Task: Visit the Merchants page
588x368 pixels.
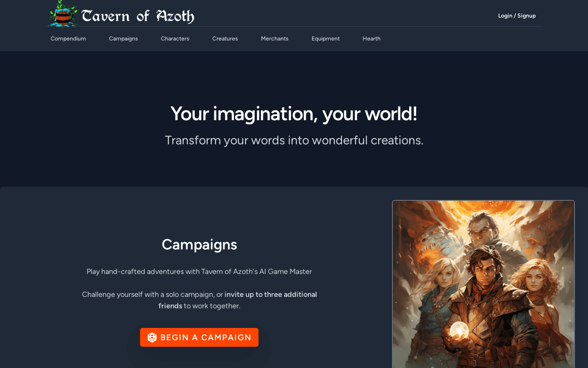Action: (x=274, y=38)
